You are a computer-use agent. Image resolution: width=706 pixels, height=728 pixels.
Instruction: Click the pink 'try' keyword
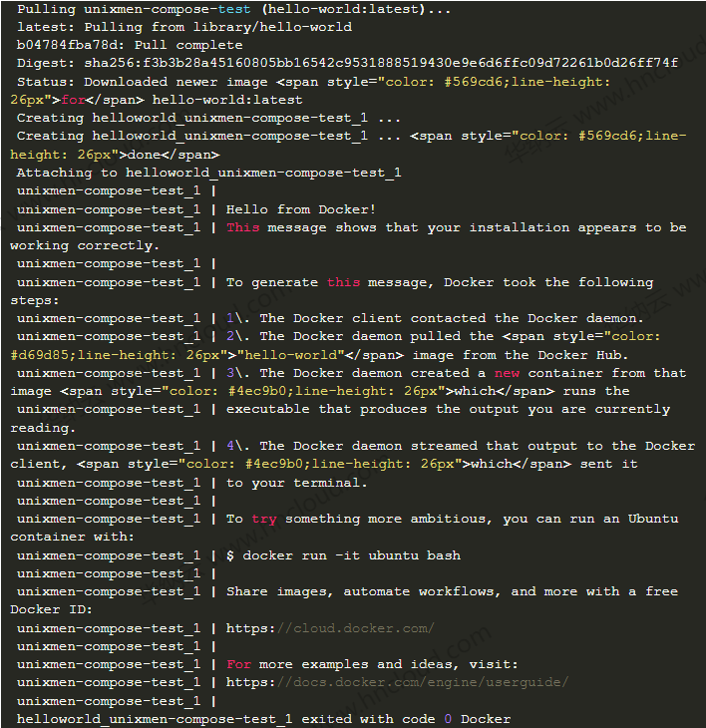(264, 520)
